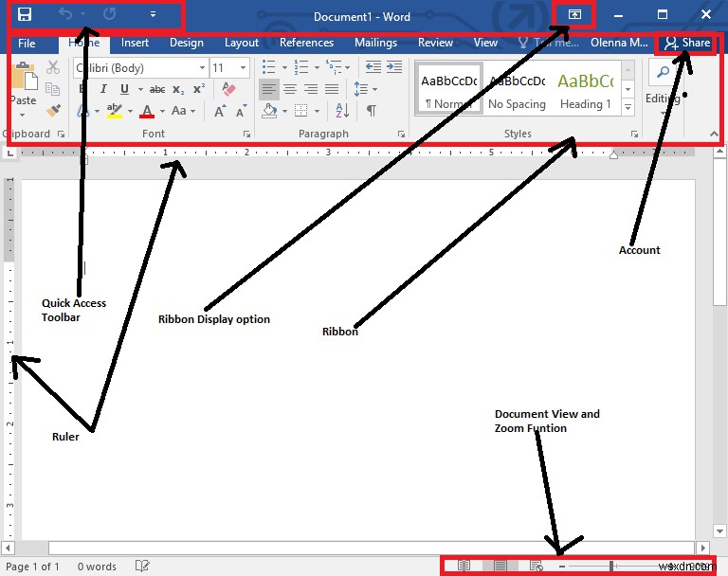Click the Undo arrow icon
The width and height of the screenshot is (728, 576).
click(x=65, y=14)
